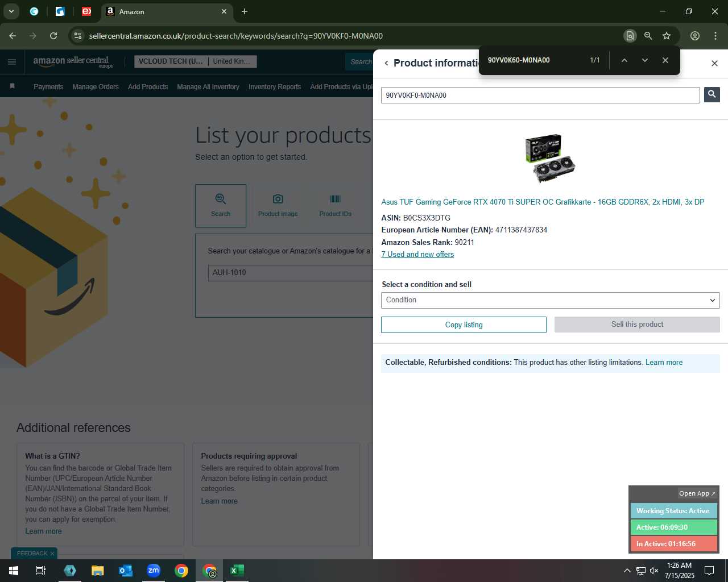Image resolution: width=728 pixels, height=582 pixels.
Task: Click the magnifier search button in product panel
Action: (x=712, y=95)
